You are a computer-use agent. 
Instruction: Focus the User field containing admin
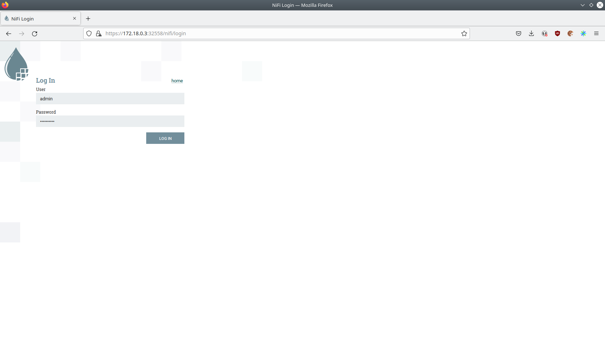pyautogui.click(x=110, y=99)
